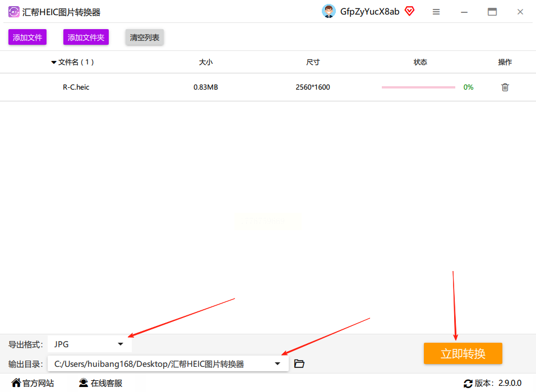Click the 添加文件 add file button
536x392 pixels.
pyautogui.click(x=27, y=37)
